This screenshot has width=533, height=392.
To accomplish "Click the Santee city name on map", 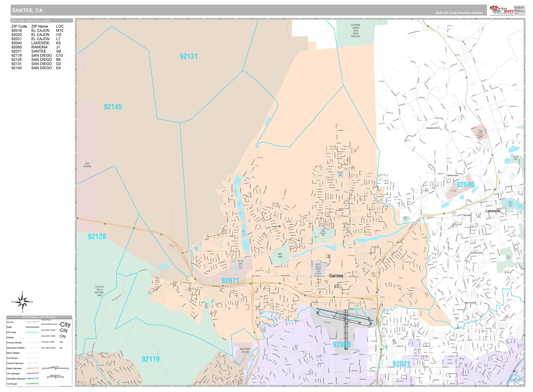I will (x=336, y=276).
